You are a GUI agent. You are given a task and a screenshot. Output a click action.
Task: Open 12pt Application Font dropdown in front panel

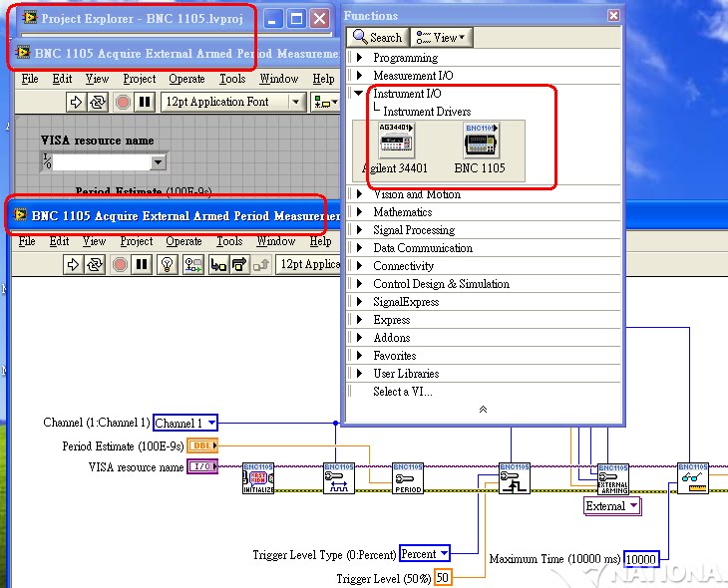233,102
